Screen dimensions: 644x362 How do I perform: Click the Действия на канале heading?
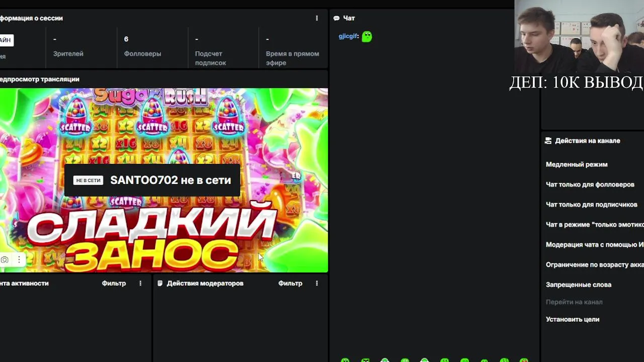tap(588, 141)
